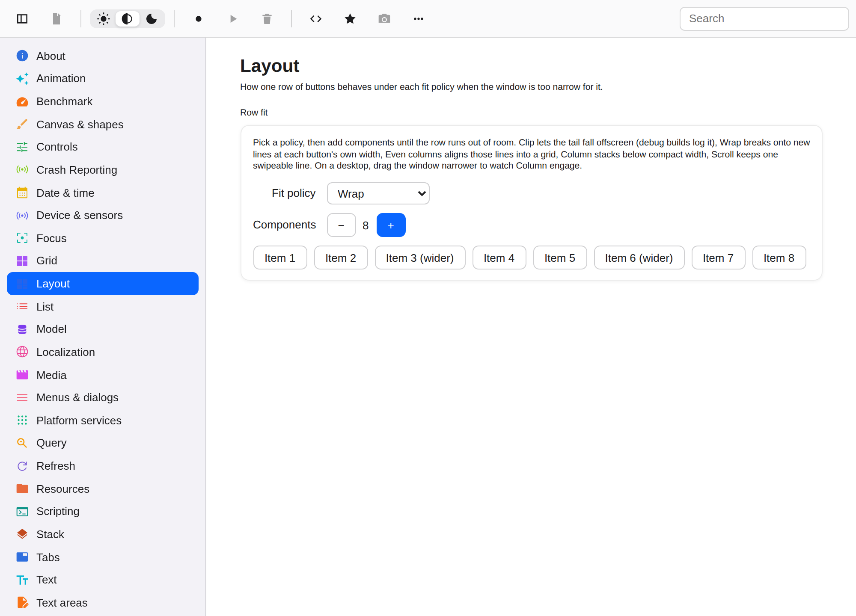
Task: Click the star favorite icon
Action: (x=350, y=19)
